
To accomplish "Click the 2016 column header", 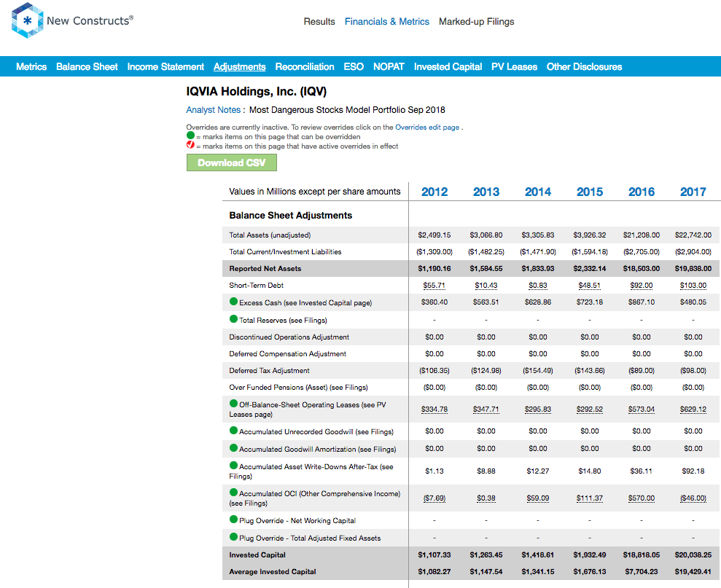I will (642, 192).
